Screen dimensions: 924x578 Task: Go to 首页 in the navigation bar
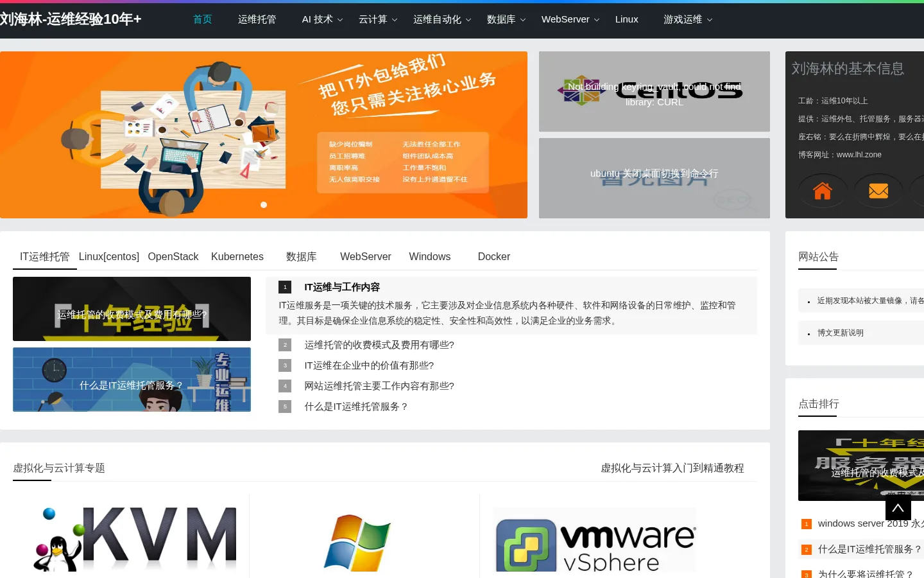pyautogui.click(x=203, y=19)
